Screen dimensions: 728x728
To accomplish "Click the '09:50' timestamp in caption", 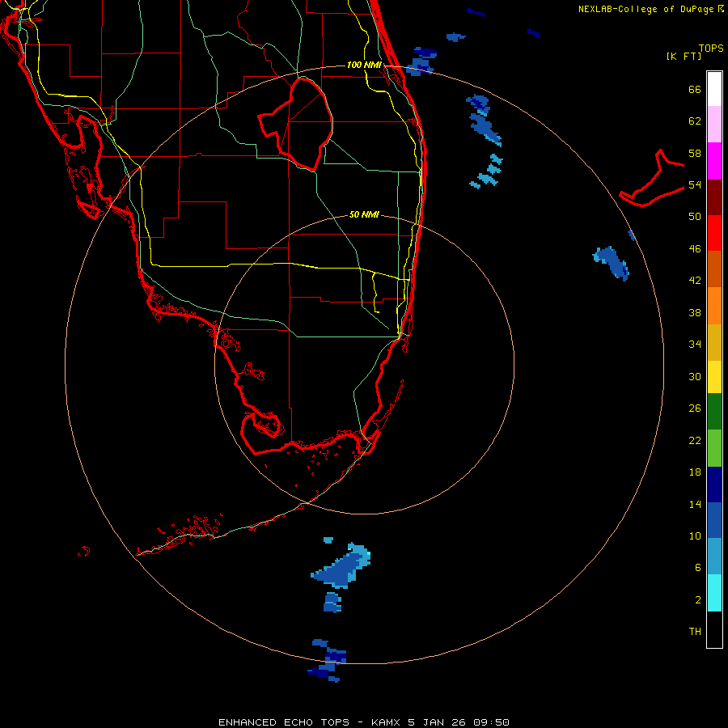I will click(491, 722).
